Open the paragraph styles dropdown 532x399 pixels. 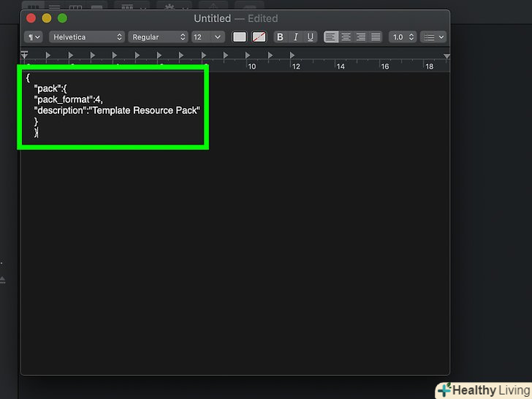point(34,37)
